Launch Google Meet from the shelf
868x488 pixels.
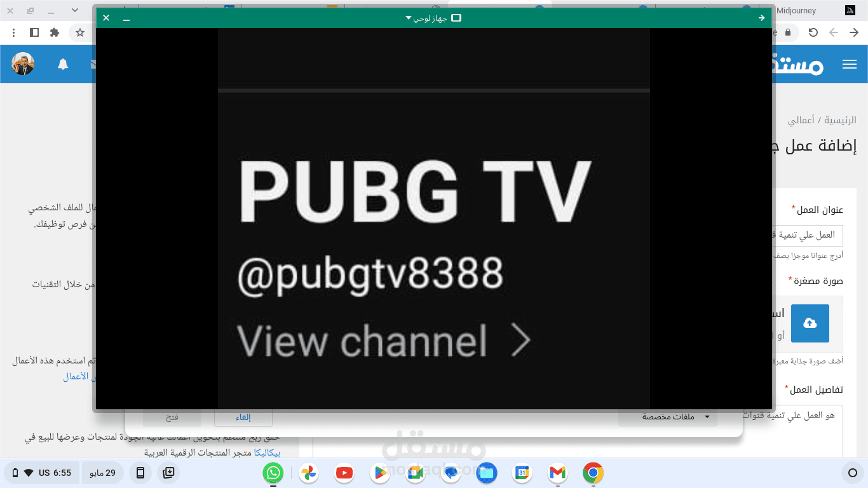click(416, 473)
